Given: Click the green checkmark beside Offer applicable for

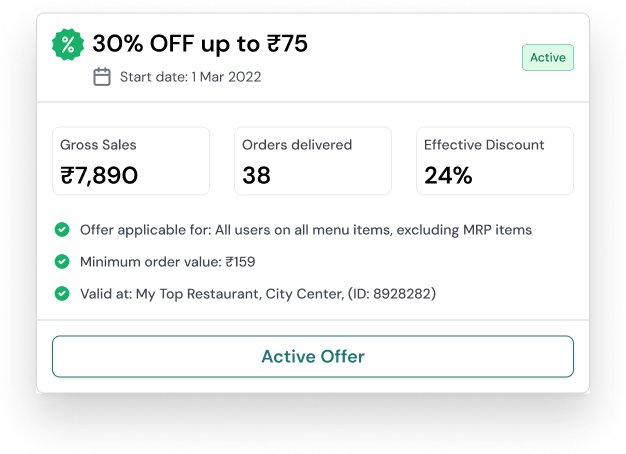Looking at the screenshot, I should point(62,230).
